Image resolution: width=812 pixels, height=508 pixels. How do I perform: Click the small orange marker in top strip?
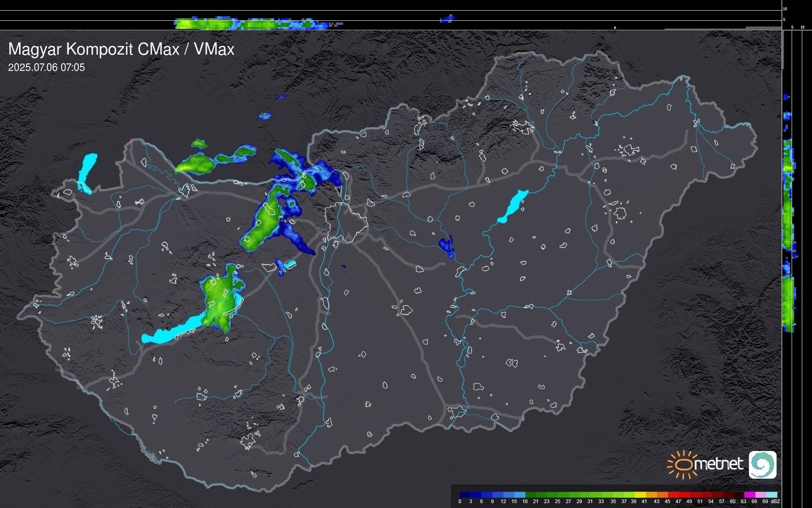pyautogui.click(x=615, y=28)
